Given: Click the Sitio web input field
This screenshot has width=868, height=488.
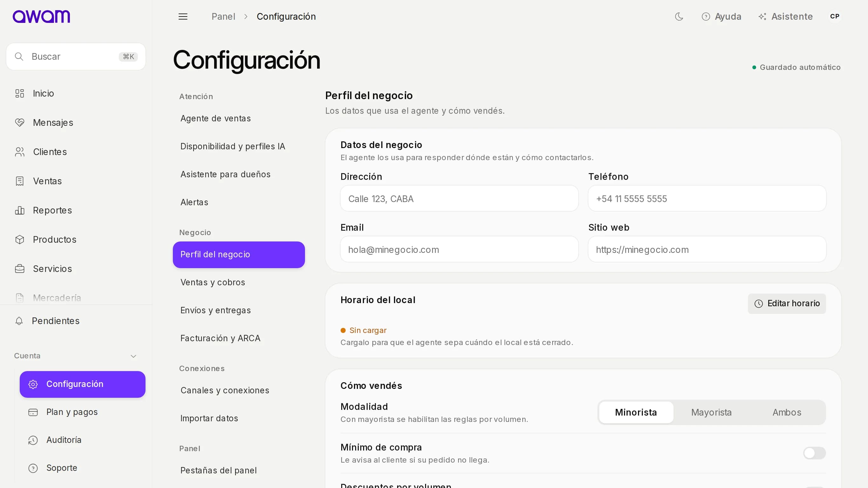Looking at the screenshot, I should (x=707, y=249).
